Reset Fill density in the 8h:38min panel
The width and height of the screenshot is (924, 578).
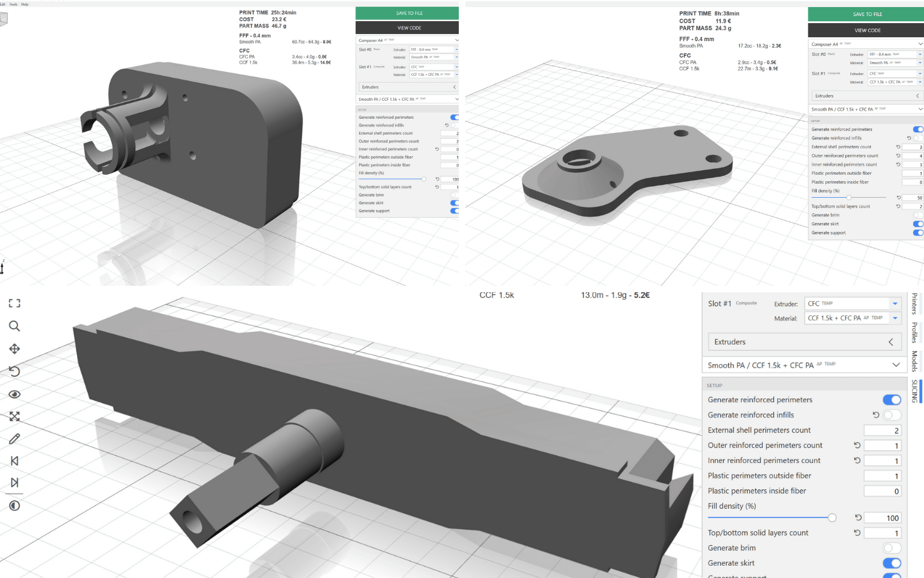(898, 198)
